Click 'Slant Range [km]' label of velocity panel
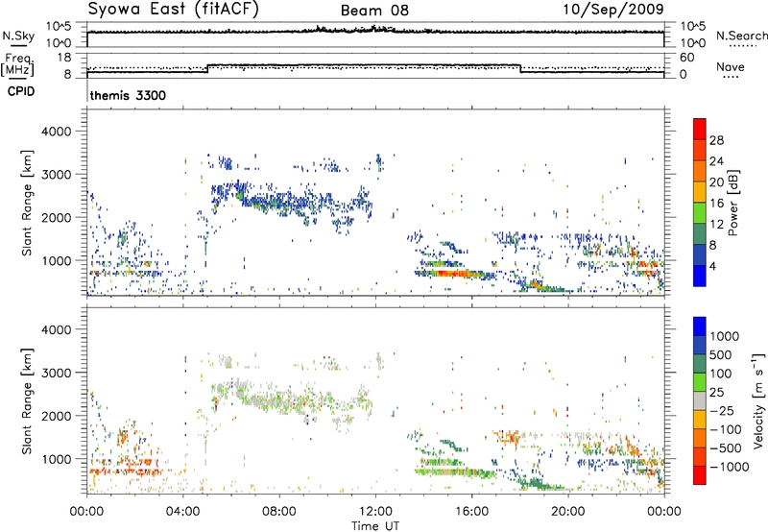Viewport: 768px width, 532px height. (x=27, y=400)
